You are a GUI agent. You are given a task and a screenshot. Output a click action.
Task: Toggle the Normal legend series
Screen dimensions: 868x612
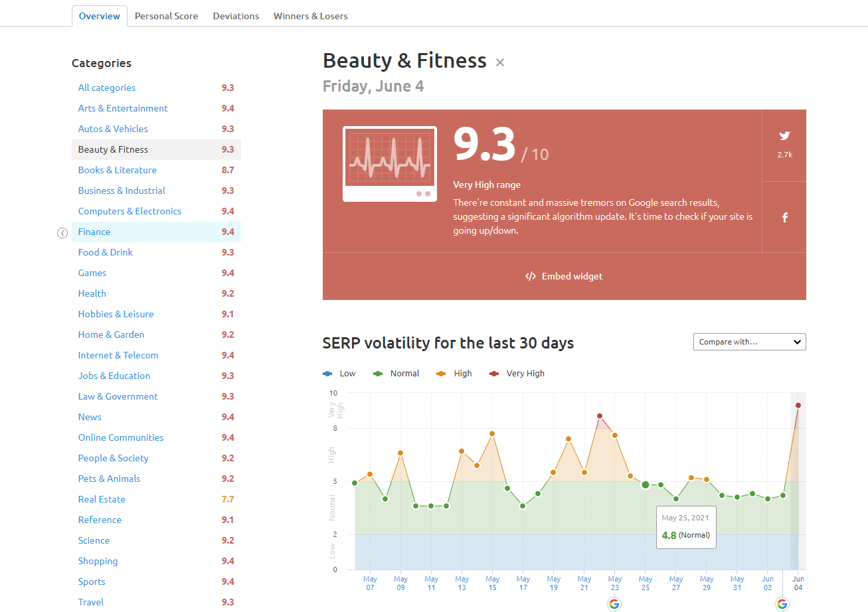pyautogui.click(x=396, y=374)
